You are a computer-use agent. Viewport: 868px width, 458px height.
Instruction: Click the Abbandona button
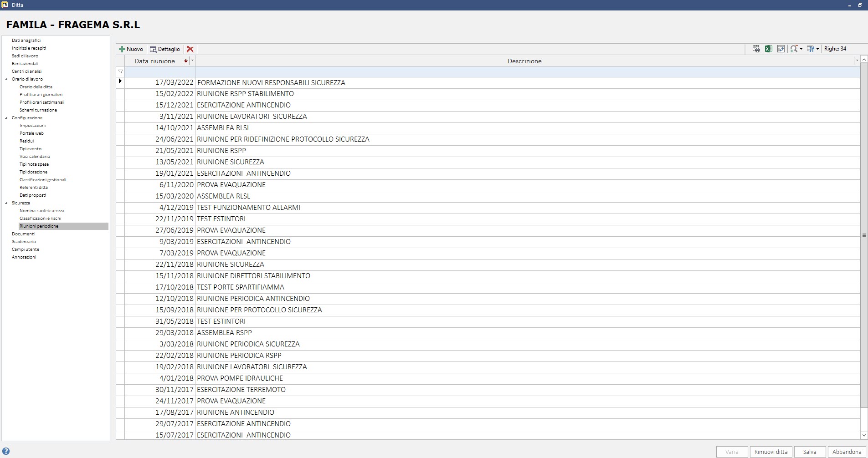[847, 452]
